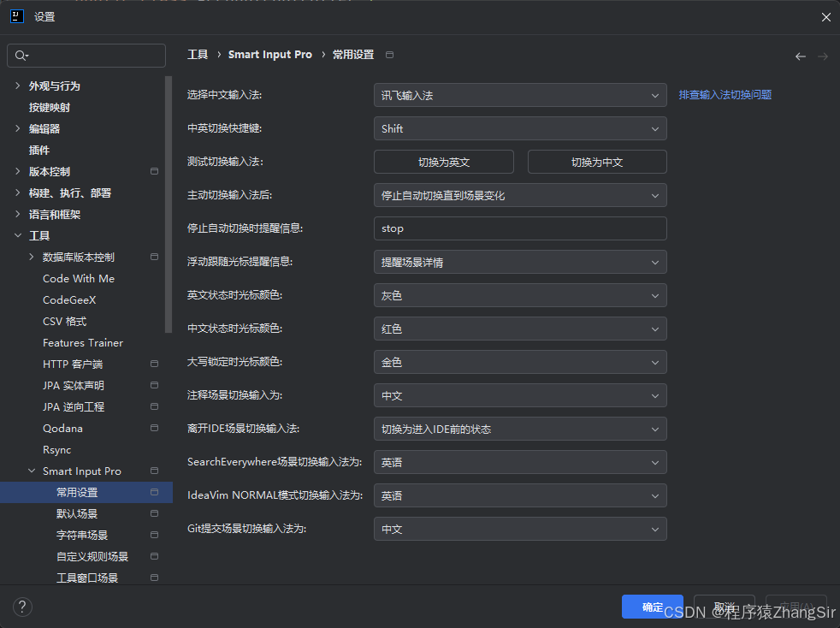Click project icon beside selected 常用设置 tree row
Image resolution: width=840 pixels, height=628 pixels.
coord(154,493)
